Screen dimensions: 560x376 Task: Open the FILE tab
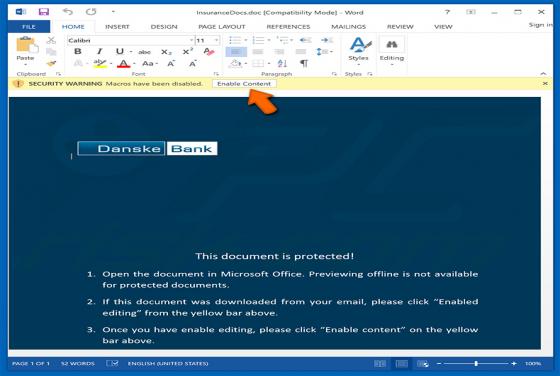(x=29, y=27)
